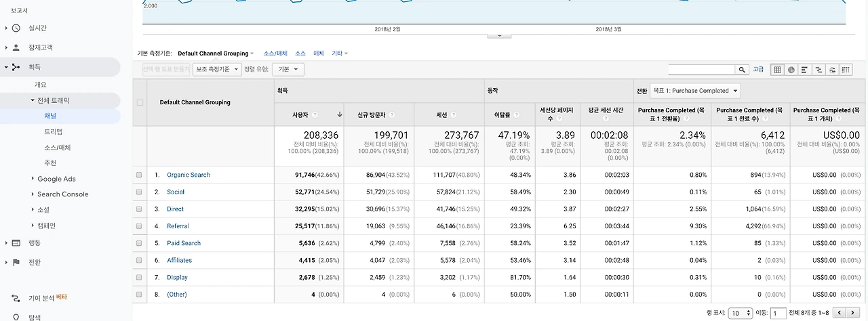The height and width of the screenshot is (321, 868).
Task: Open help icon for 세션당 페이지 수
Action: 558,118
